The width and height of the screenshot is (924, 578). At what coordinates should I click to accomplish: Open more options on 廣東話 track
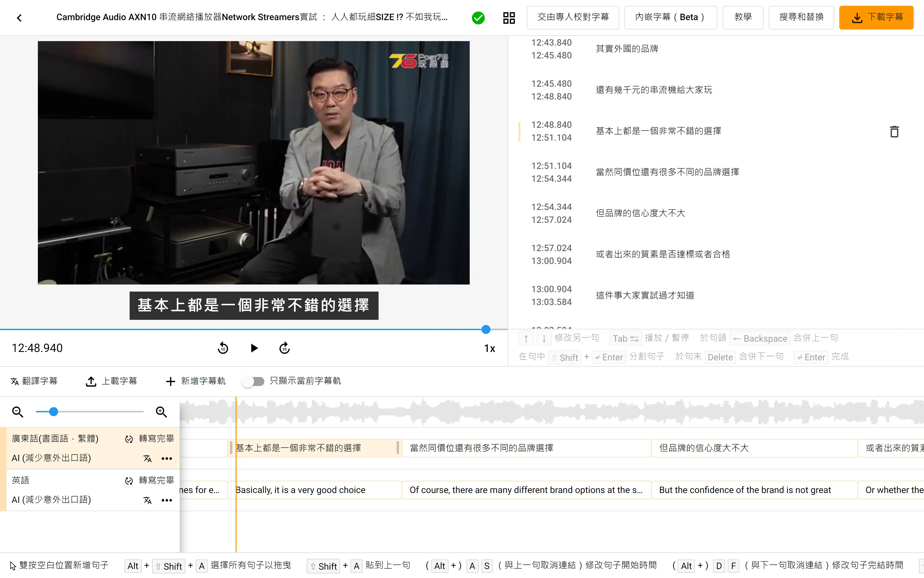167,458
